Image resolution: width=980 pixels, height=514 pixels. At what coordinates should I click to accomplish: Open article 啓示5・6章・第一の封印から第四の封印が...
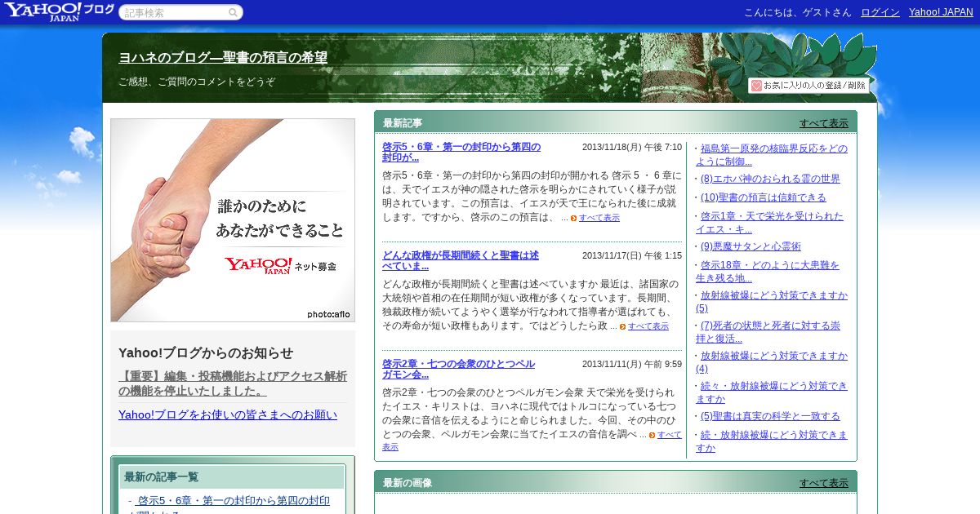[x=461, y=153]
